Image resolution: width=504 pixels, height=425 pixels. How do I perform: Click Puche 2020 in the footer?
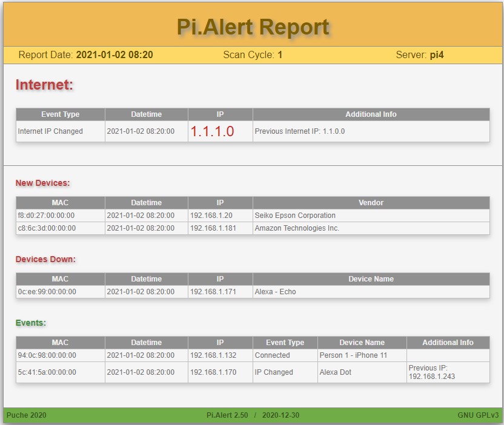27,415
